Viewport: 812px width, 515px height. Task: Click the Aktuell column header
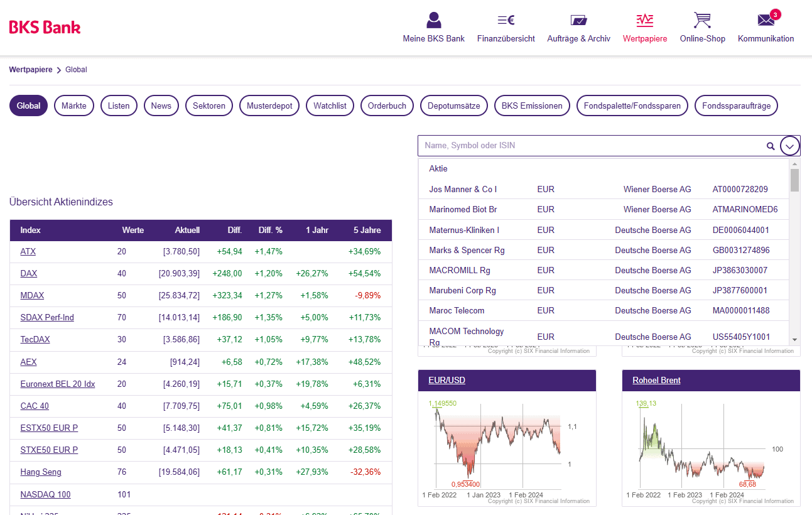[187, 230]
